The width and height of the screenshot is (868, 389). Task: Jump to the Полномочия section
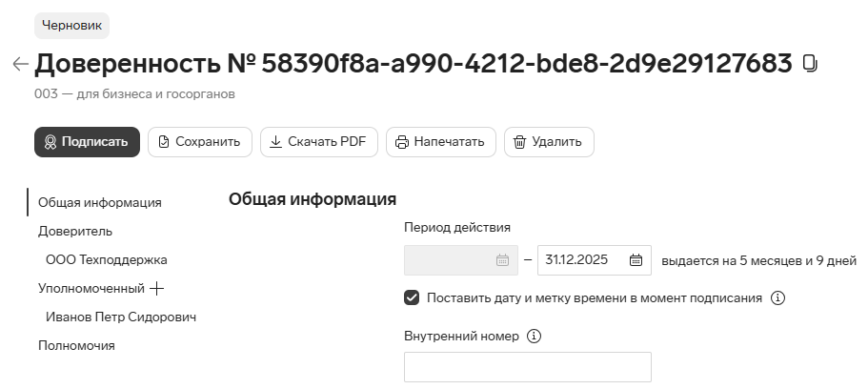coord(76,346)
